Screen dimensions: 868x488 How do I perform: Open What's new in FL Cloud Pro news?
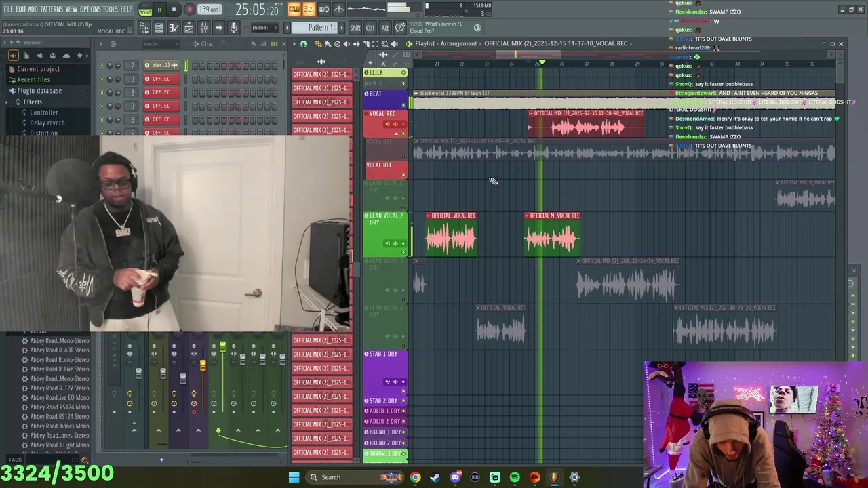coord(445,28)
